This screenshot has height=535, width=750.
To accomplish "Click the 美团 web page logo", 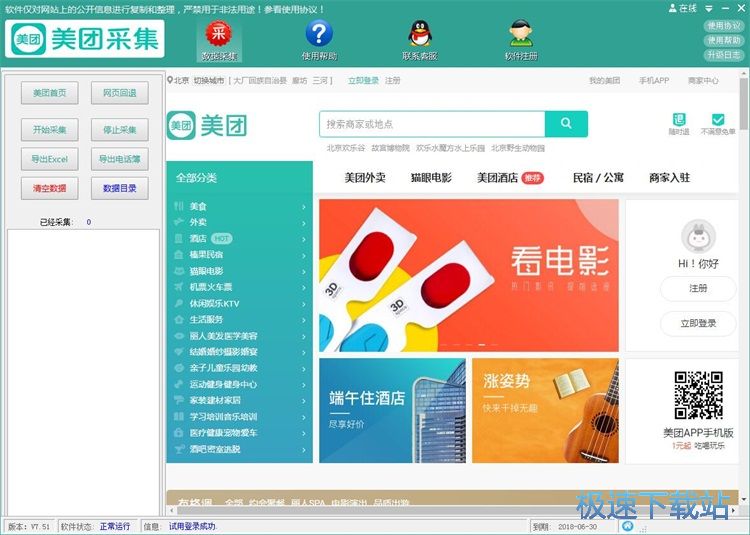I will click(207, 125).
